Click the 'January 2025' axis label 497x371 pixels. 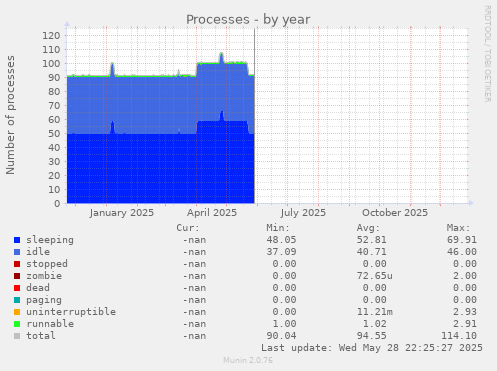pos(122,213)
